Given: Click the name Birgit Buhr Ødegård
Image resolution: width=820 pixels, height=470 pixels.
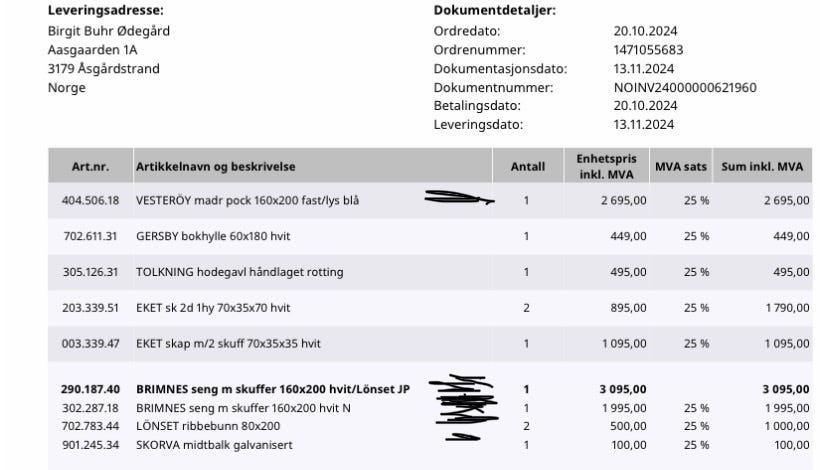Looking at the screenshot, I should click(109, 30).
